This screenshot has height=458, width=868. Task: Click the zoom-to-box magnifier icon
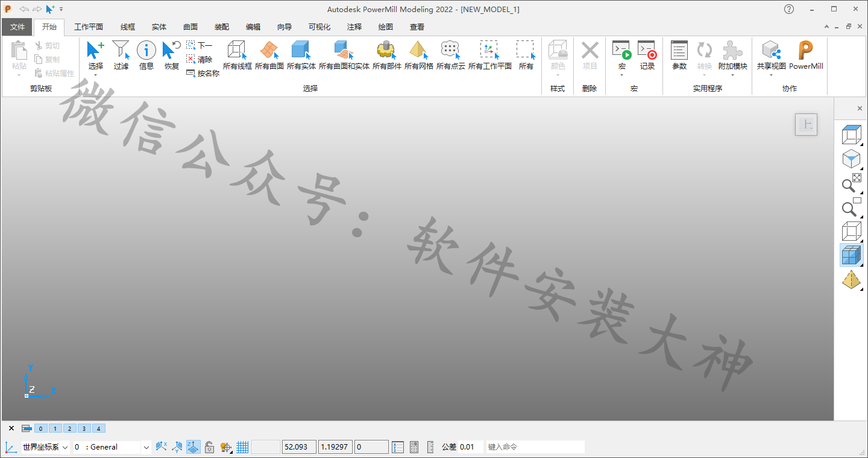[851, 207]
